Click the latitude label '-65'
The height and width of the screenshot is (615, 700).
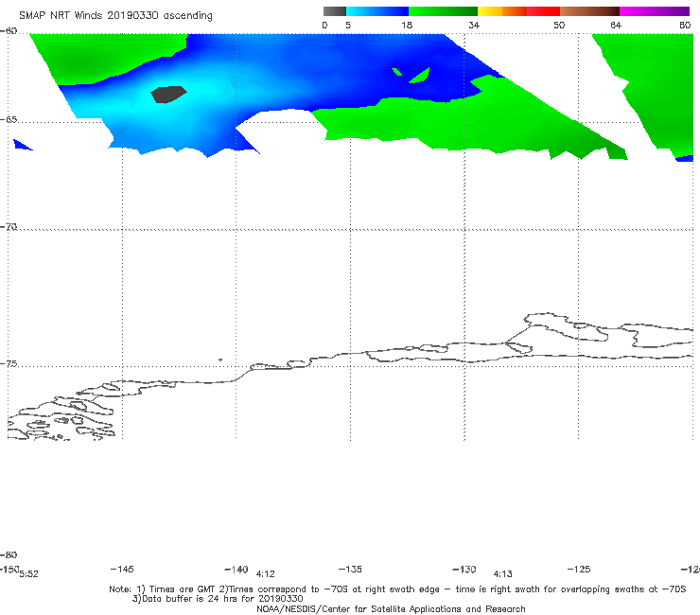coord(9,120)
